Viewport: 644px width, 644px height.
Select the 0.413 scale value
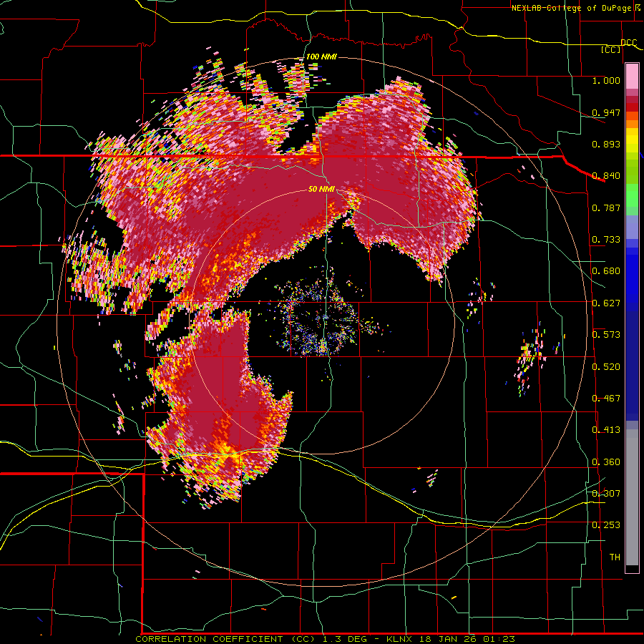(x=606, y=430)
